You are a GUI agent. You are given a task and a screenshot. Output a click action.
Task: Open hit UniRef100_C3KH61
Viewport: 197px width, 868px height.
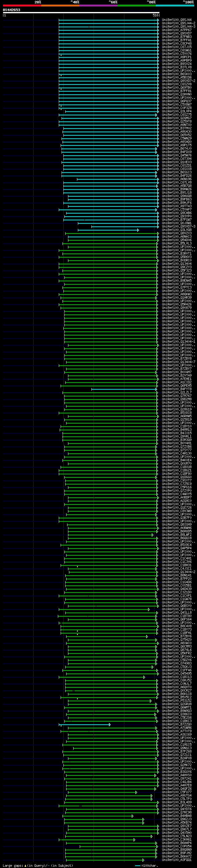tap(176, 840)
